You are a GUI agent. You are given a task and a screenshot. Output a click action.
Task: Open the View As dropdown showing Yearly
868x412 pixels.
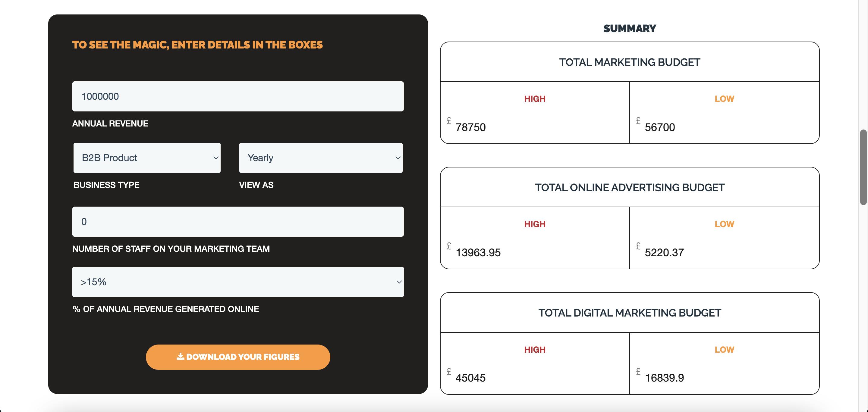pos(321,158)
